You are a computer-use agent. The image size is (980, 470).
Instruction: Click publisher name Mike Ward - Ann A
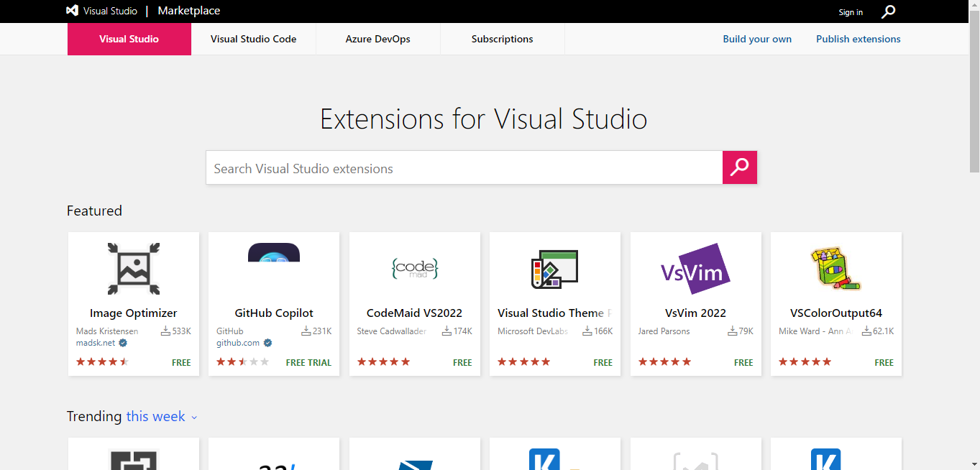point(815,331)
